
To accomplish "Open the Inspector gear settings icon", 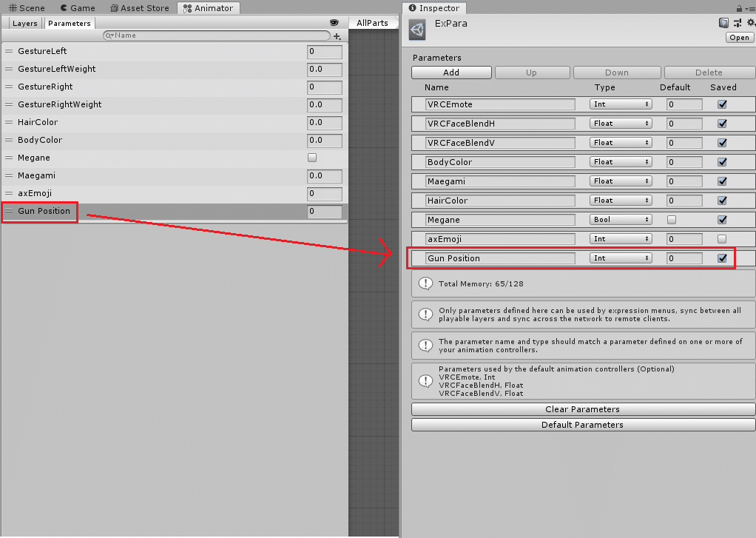I will [x=751, y=23].
